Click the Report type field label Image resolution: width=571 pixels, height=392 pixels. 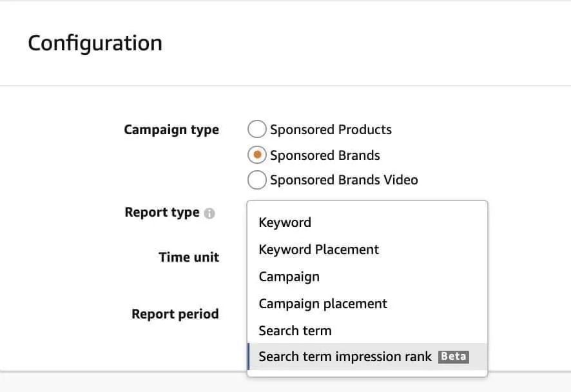click(162, 212)
